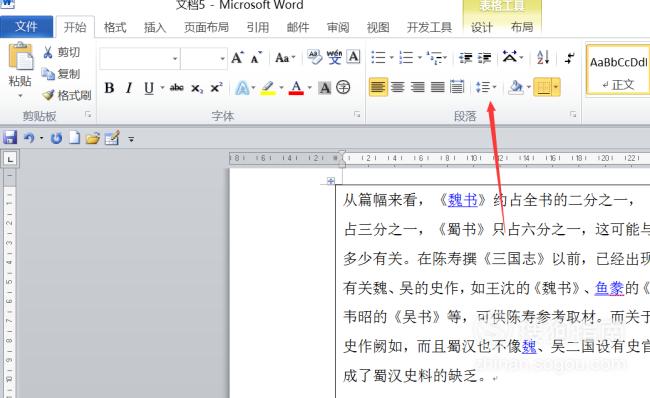This screenshot has height=398, width=650.
Task: Click the Phonetic Guide (wén) icon
Action: [334, 57]
